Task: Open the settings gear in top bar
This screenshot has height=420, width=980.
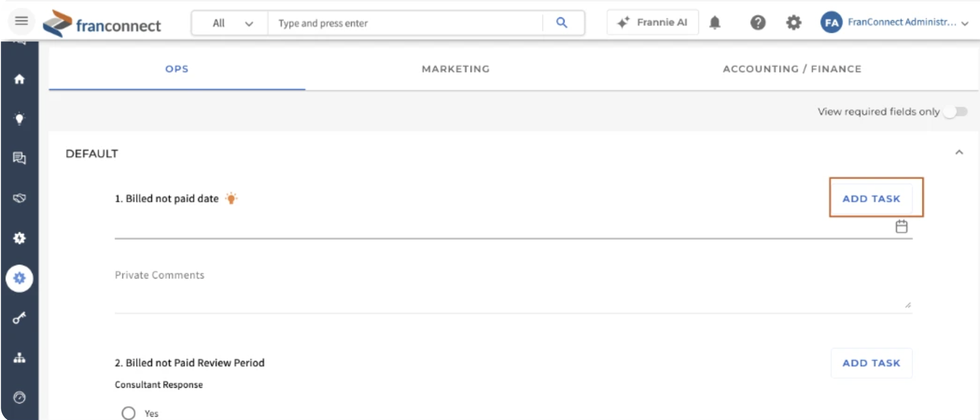Action: (x=793, y=22)
